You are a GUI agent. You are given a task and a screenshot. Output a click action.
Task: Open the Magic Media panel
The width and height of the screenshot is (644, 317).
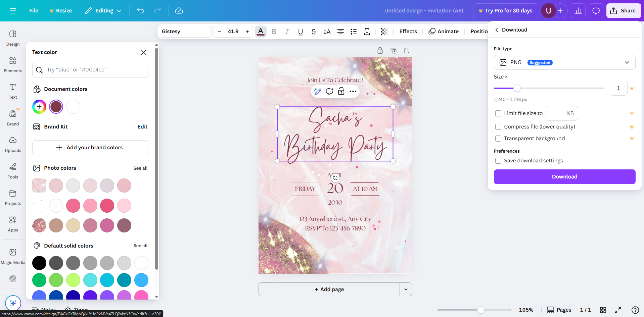(x=13, y=256)
